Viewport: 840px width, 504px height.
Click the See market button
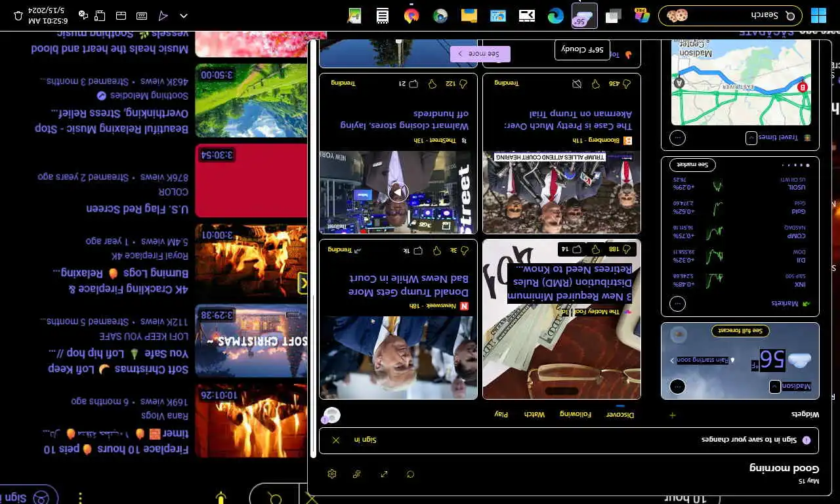693,165
